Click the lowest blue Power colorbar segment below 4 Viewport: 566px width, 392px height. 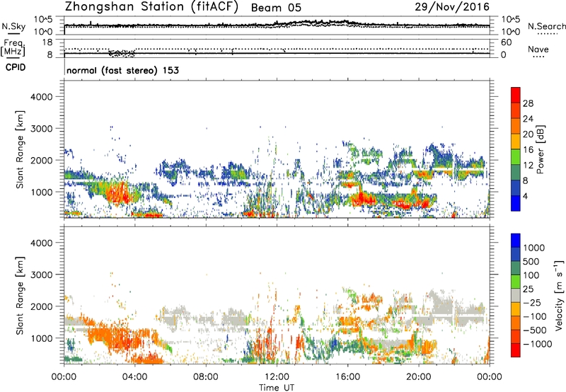pos(516,203)
